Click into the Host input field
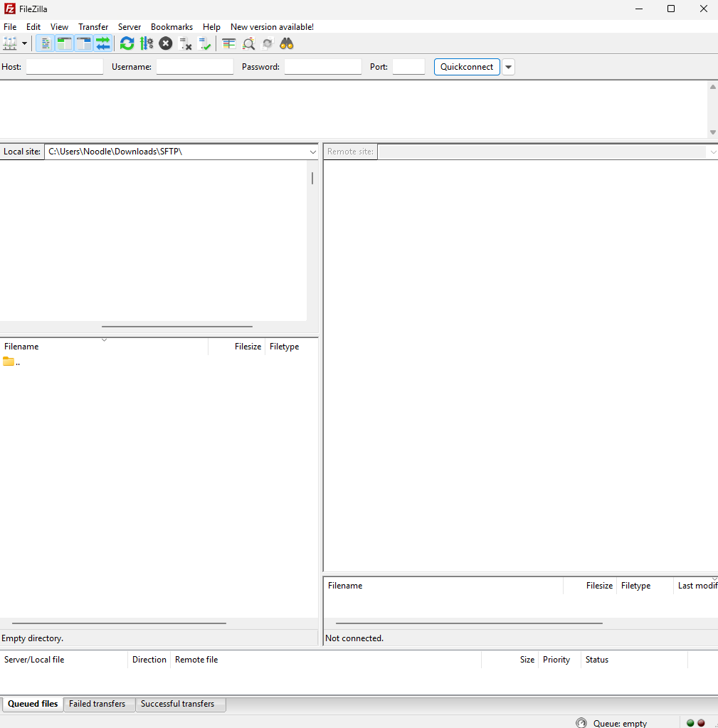This screenshot has width=718, height=728. click(x=65, y=67)
